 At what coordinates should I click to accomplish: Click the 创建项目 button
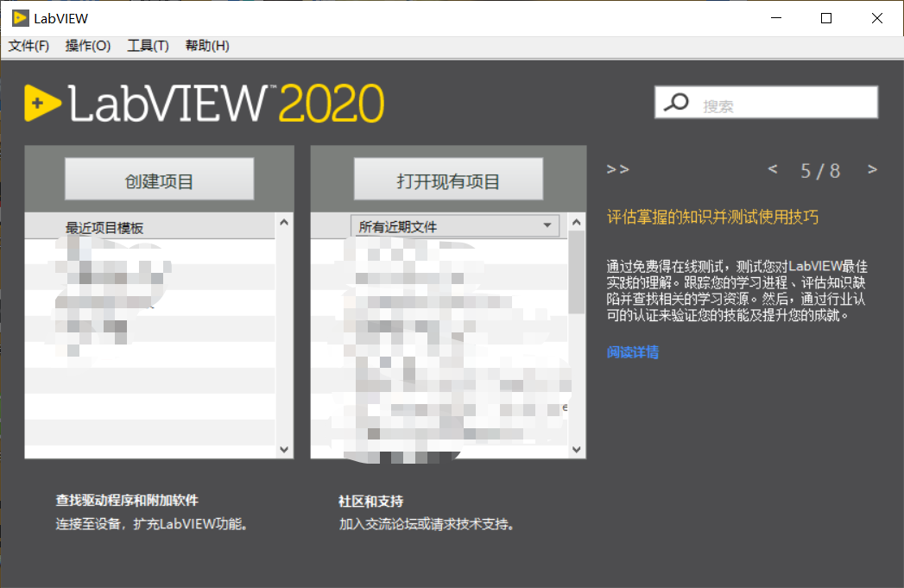point(159,180)
